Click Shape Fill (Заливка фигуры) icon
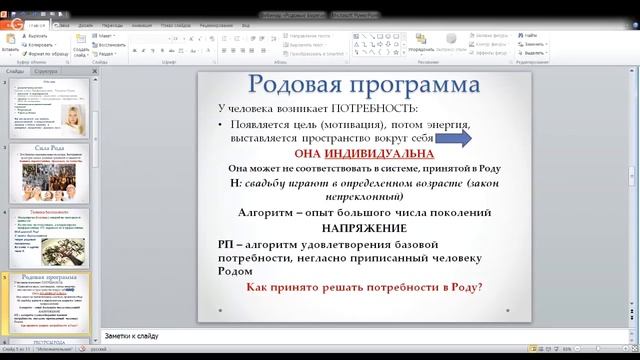The image size is (640, 360). point(472,36)
